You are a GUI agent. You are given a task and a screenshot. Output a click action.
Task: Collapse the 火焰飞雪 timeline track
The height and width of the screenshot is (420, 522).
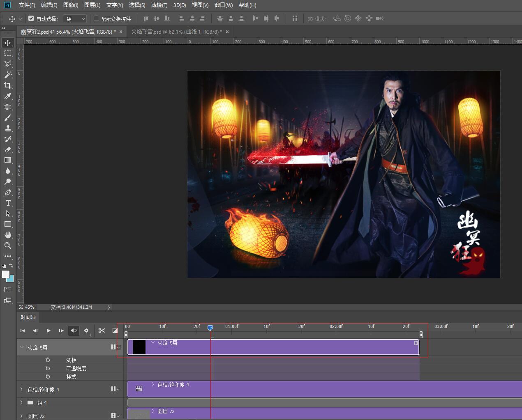[x=21, y=347]
